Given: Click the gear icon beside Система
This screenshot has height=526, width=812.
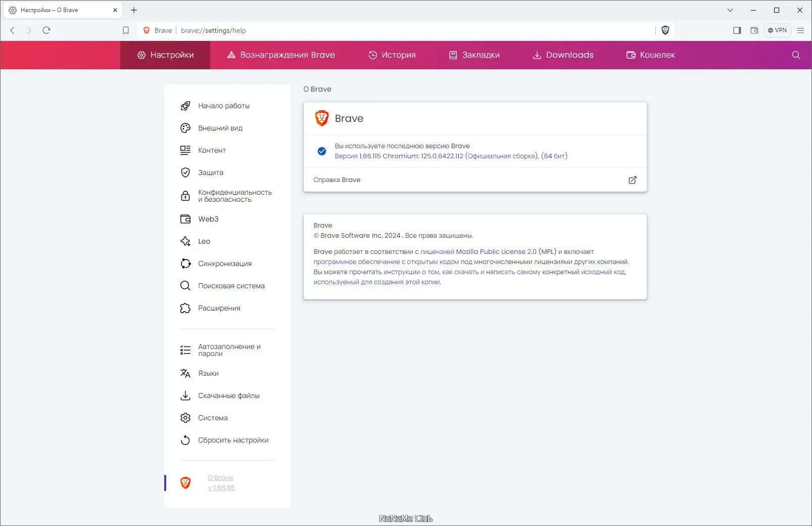Looking at the screenshot, I should pos(185,418).
